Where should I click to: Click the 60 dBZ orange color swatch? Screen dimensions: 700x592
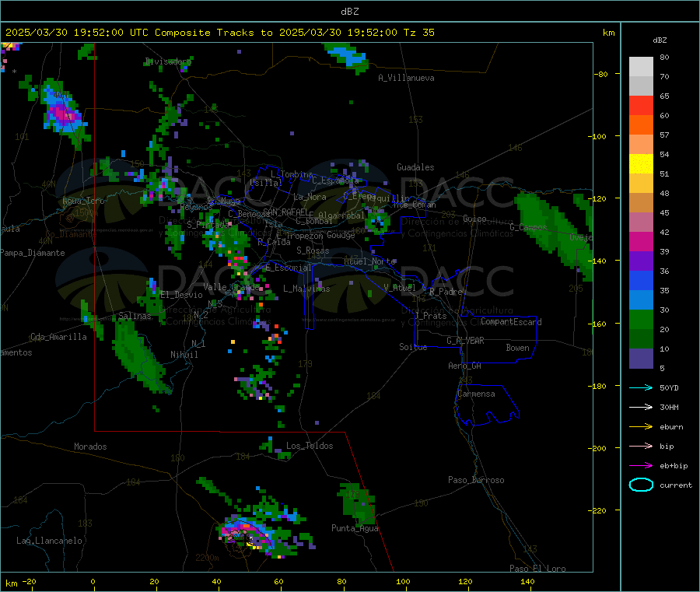tap(641, 125)
